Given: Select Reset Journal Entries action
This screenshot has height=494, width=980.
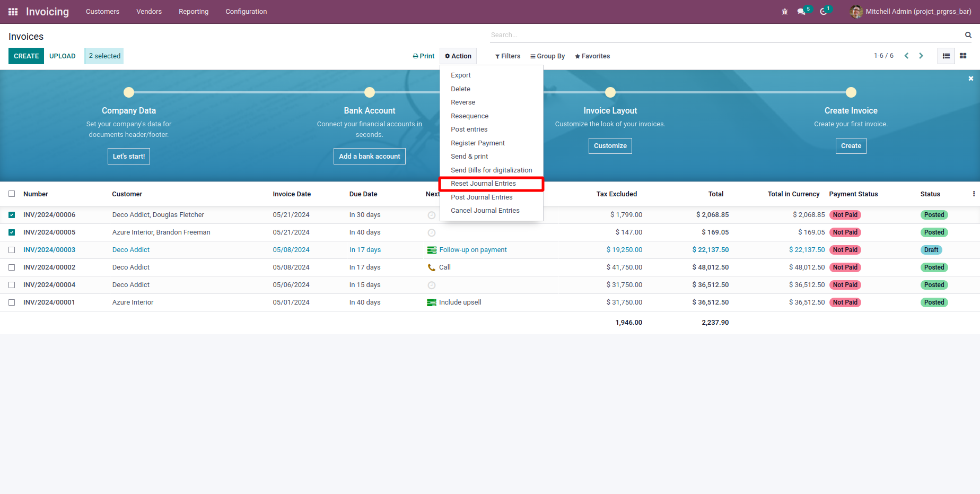Looking at the screenshot, I should click(x=492, y=184).
